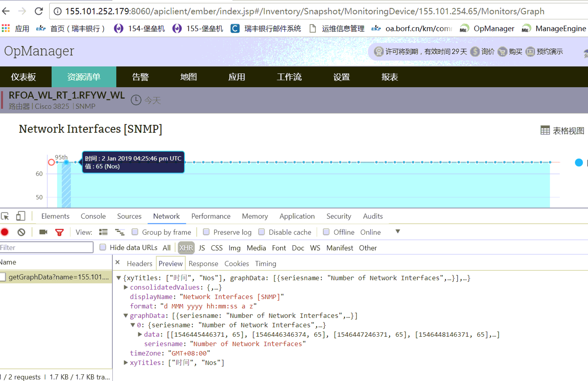Expand the consolidatedValues node
This screenshot has width=588, height=381.
pyautogui.click(x=125, y=287)
